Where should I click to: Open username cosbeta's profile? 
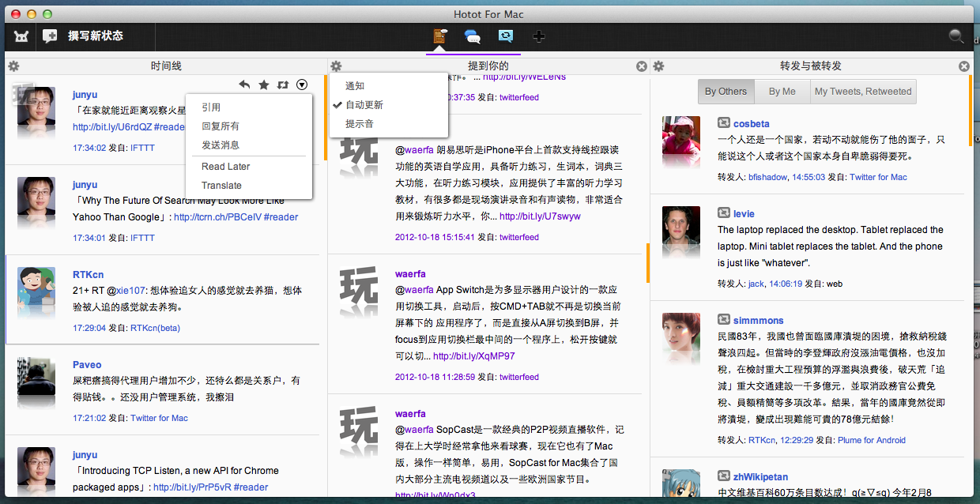(752, 124)
